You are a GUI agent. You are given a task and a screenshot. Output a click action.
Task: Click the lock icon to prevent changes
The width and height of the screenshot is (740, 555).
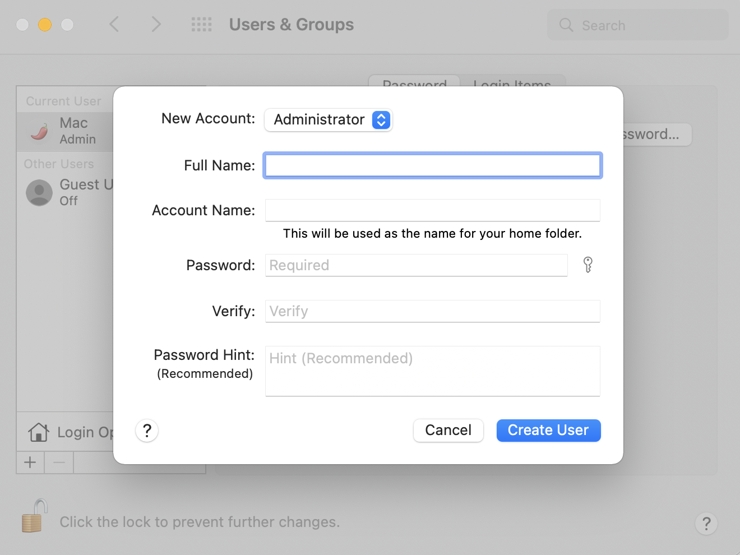click(x=34, y=516)
